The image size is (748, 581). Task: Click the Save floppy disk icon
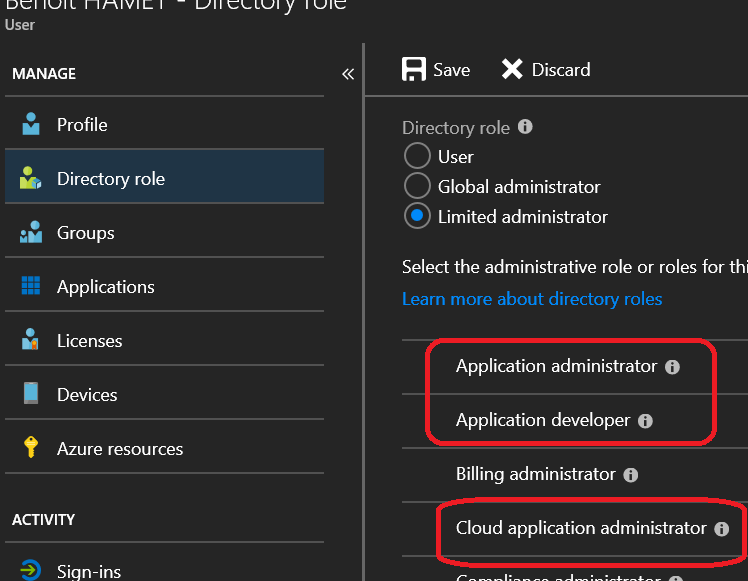coord(413,69)
